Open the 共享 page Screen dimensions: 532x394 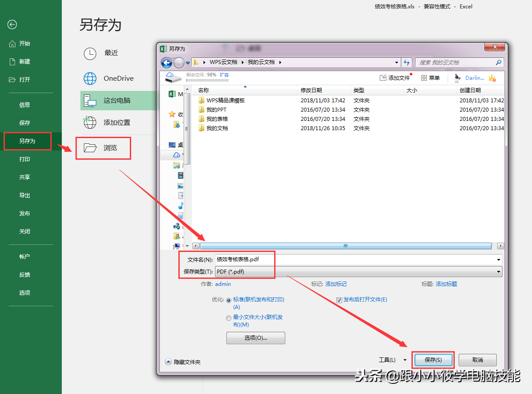[x=25, y=177]
